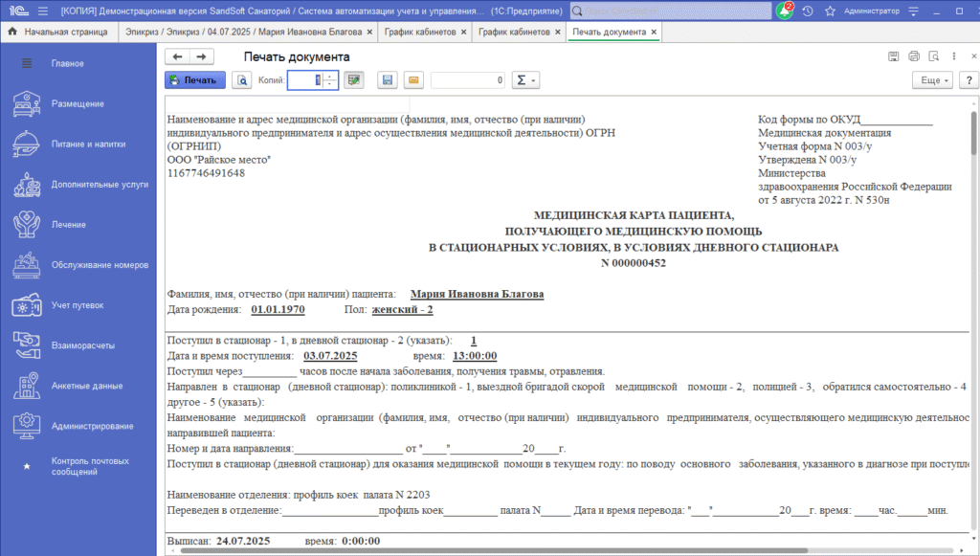Open the history clock icon
This screenshot has height=556, width=980.
(x=808, y=11)
